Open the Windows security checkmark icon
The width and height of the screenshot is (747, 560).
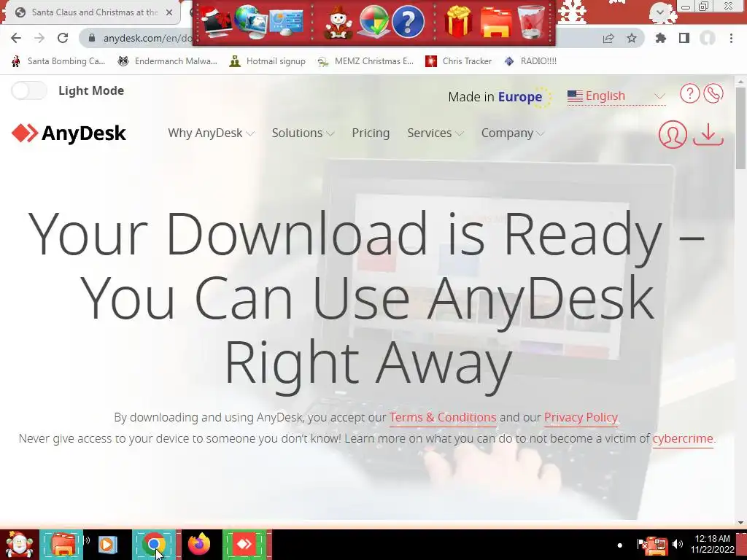(x=373, y=21)
